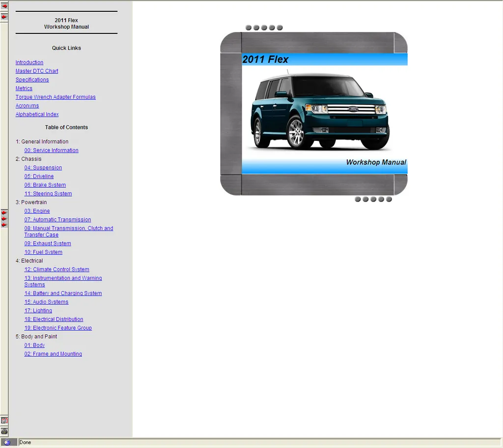This screenshot has height=448, width=503.
Task: Open section 10: Fuel System
Action: coord(43,252)
